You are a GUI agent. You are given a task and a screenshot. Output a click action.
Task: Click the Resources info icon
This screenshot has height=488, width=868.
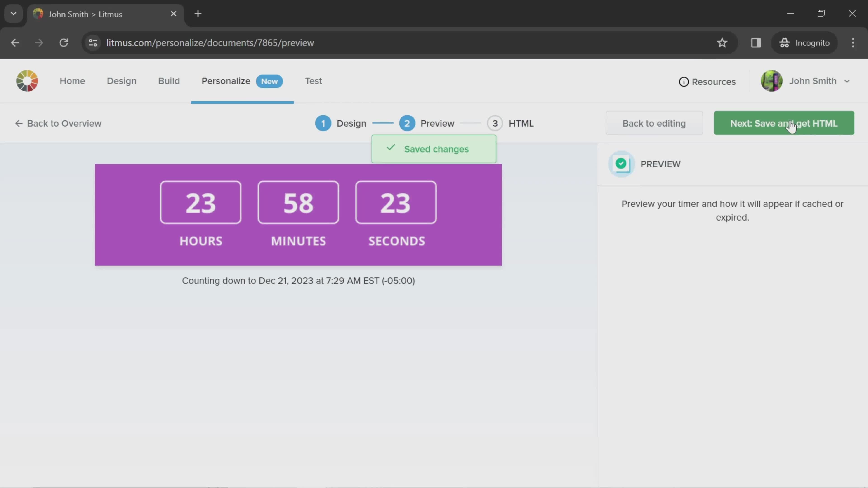pos(684,81)
